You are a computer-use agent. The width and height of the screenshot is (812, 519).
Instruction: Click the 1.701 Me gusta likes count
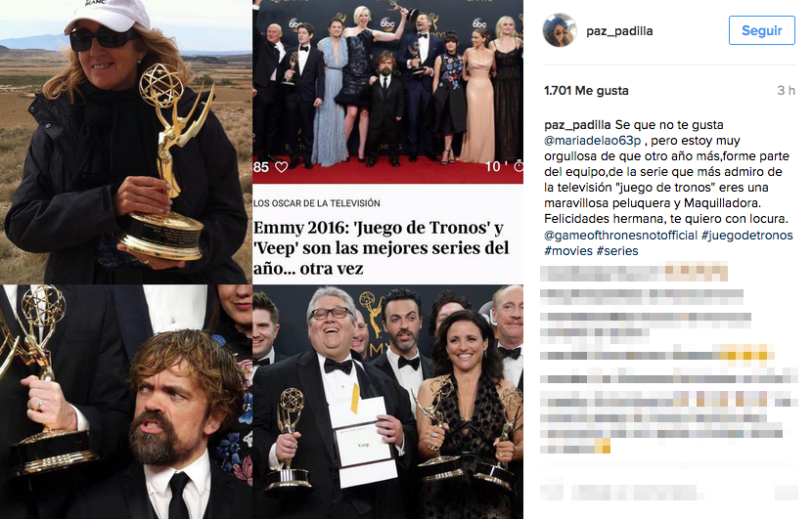click(x=586, y=91)
